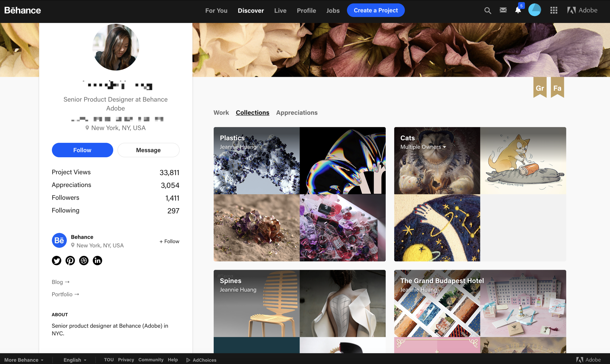Open the embroidered constellation thumbnail

click(x=437, y=228)
